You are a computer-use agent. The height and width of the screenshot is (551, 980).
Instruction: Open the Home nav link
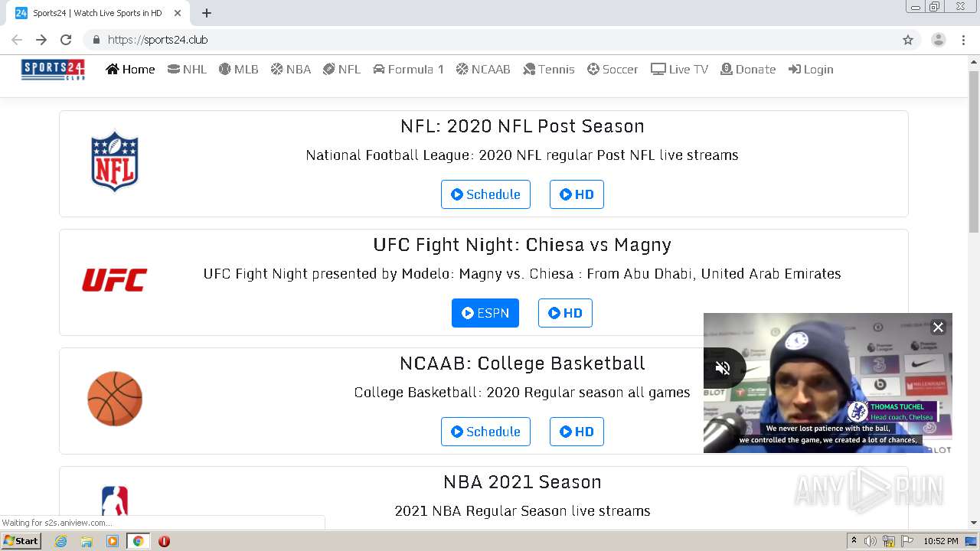[130, 69]
